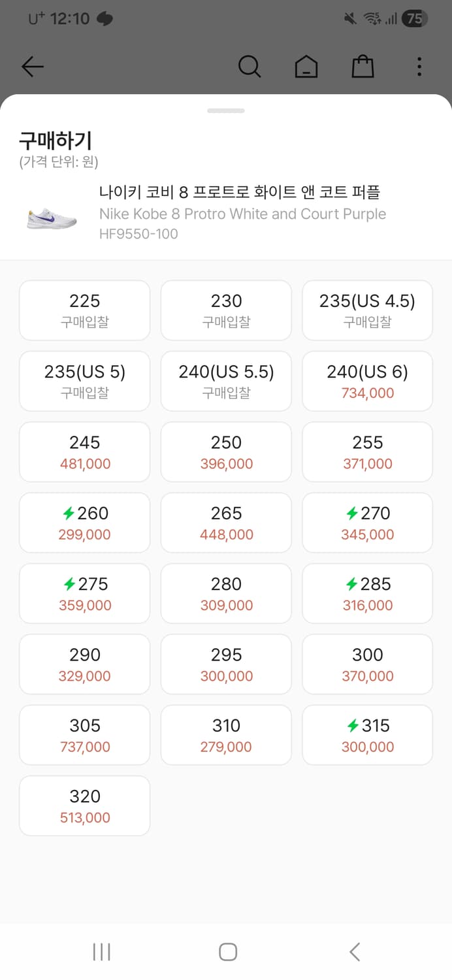452x980 pixels.
Task: Select size 235(US 4.5) bid option
Action: (x=367, y=310)
